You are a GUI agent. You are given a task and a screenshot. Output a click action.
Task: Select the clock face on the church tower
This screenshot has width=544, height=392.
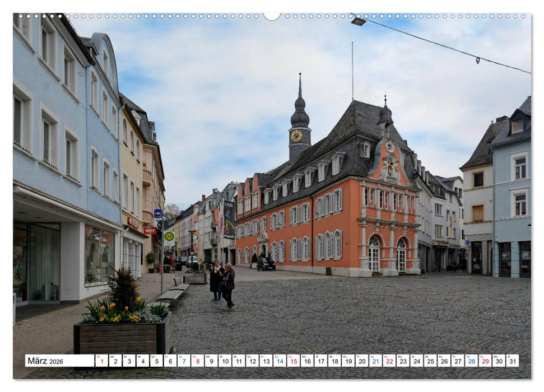click(x=295, y=134)
